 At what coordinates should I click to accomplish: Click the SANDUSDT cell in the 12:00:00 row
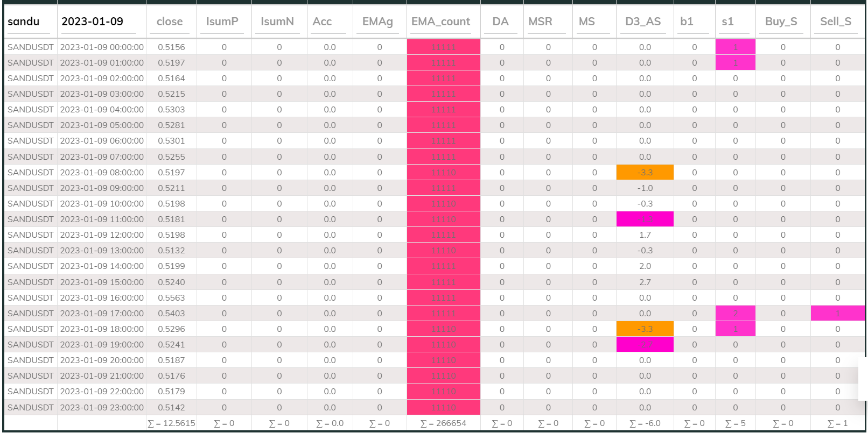31,235
